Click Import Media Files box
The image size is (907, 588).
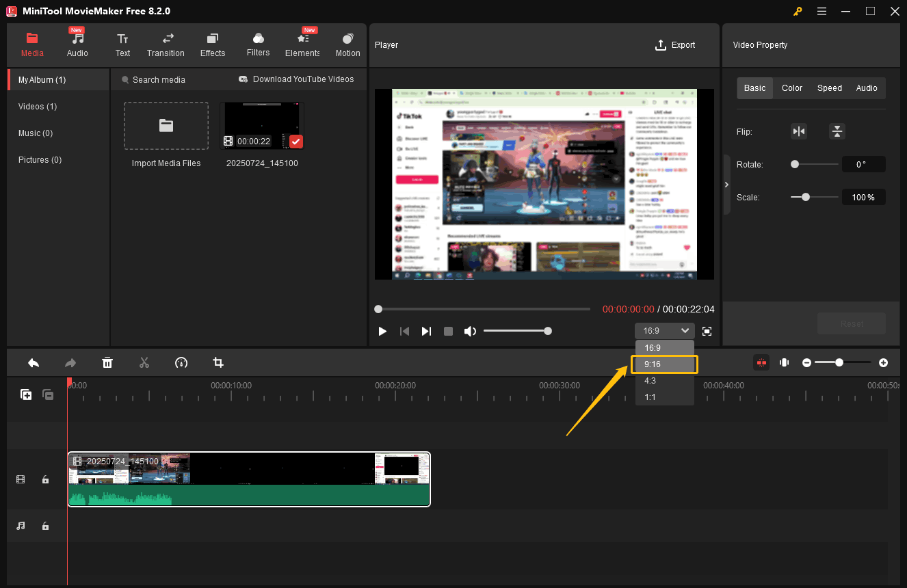166,126
